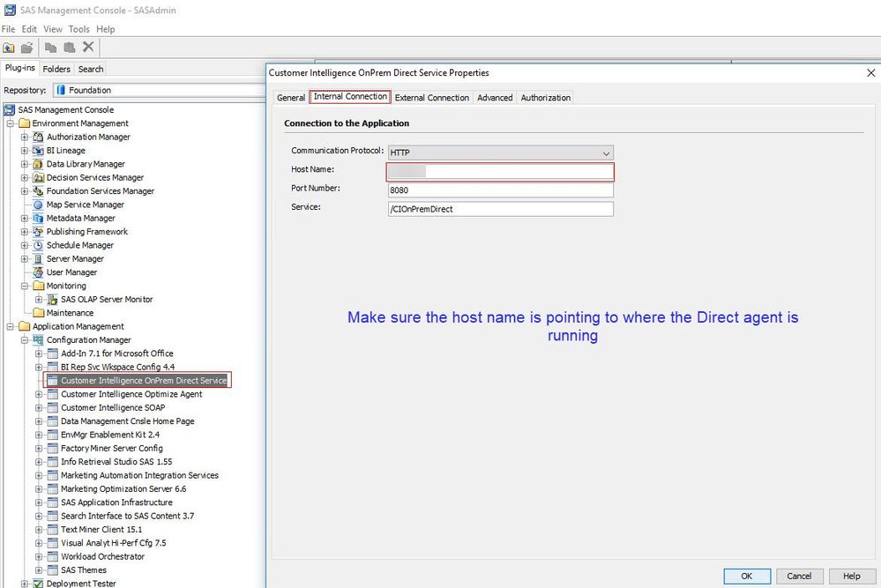
Task: Click the Metadata Manager icon
Action: click(x=38, y=219)
